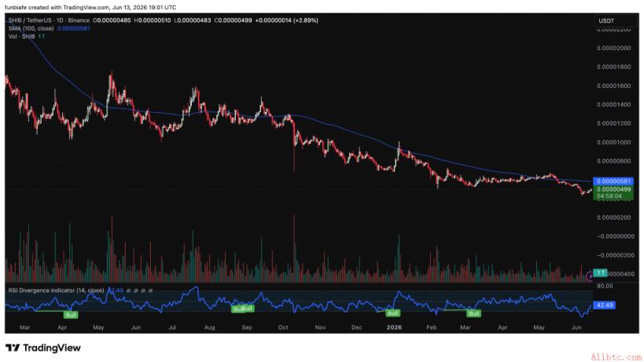Click the 2026 year marker on time axis
The width and height of the screenshot is (644, 362).
pyautogui.click(x=394, y=327)
